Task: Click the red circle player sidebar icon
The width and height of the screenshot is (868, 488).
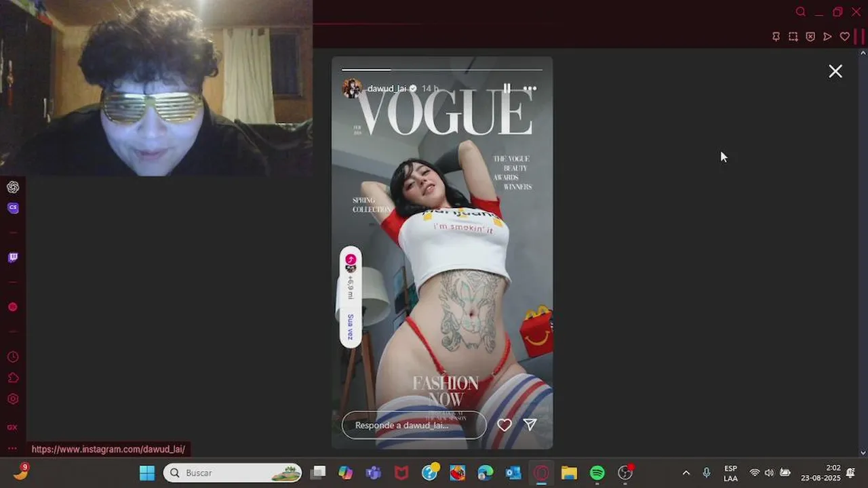Action: pos(12,307)
